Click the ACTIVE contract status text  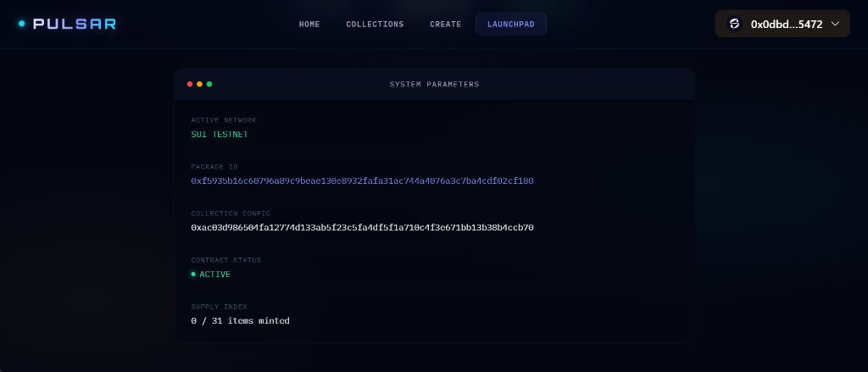point(215,274)
